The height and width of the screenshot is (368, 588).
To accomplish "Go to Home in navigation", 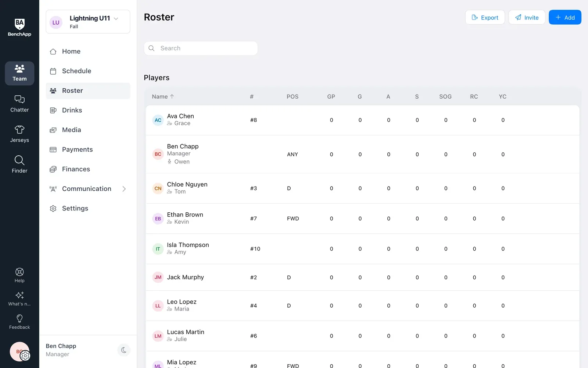I will tap(88, 52).
